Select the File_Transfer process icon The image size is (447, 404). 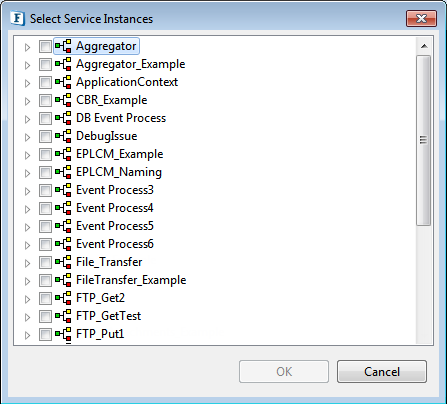click(x=63, y=262)
